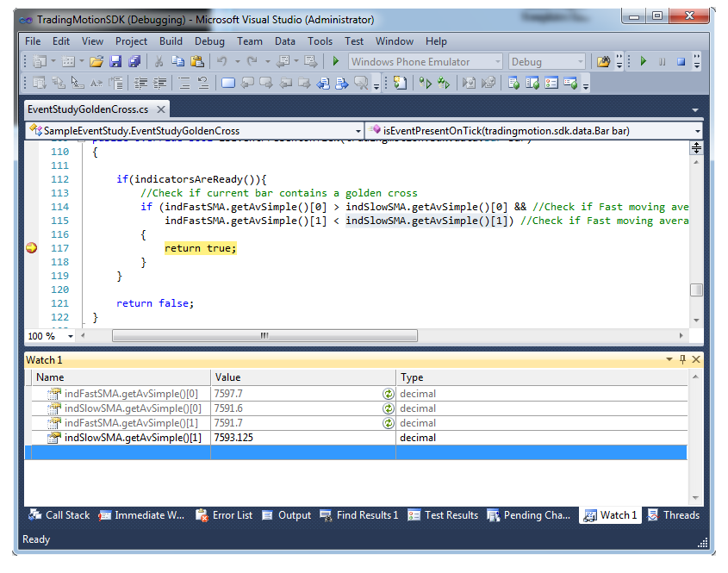Open the Windows Phone Emulator target dropdown
This screenshot has width=728, height=573.
point(497,61)
